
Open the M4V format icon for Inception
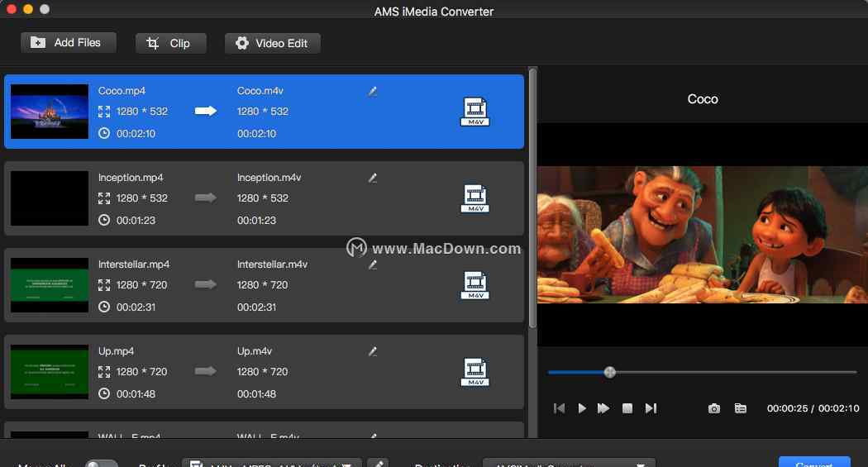pos(475,198)
